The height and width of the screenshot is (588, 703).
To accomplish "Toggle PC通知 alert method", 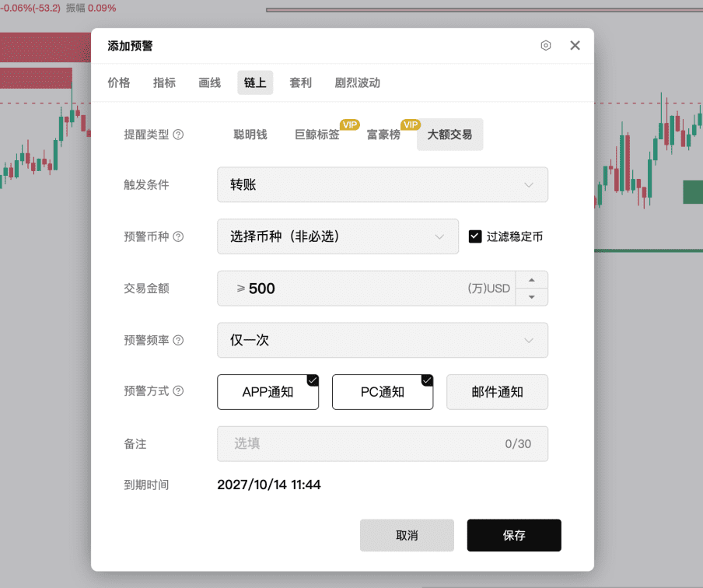I will pos(383,392).
